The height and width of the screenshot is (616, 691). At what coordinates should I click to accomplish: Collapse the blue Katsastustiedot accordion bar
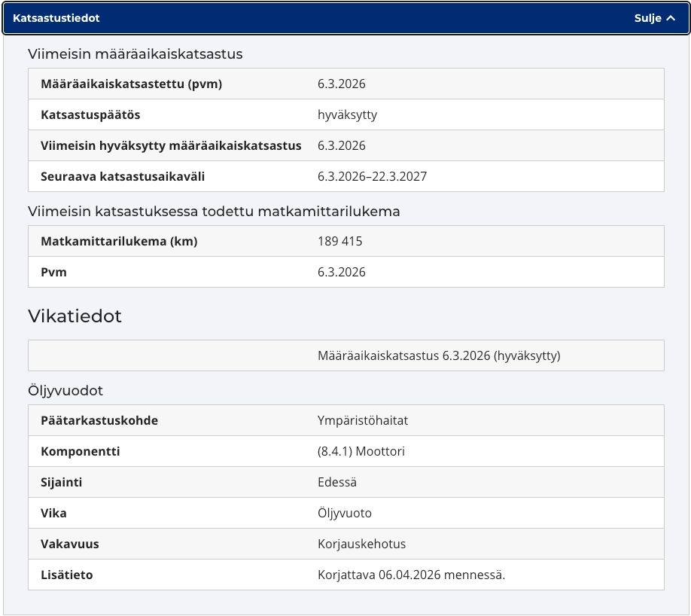click(345, 18)
